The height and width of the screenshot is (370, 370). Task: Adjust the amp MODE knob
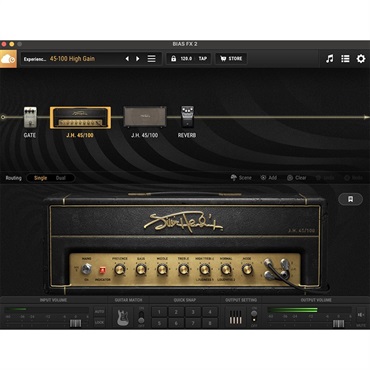click(x=247, y=269)
